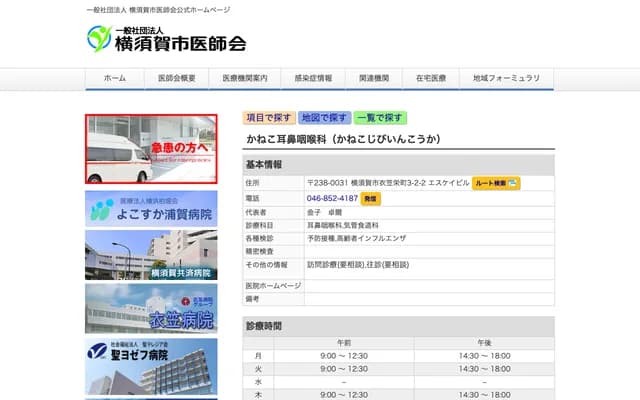Screen dimensions: 640x400
Task: Click the かねこ耳鼻咽喉科 clinic heading
Action: 343,140
